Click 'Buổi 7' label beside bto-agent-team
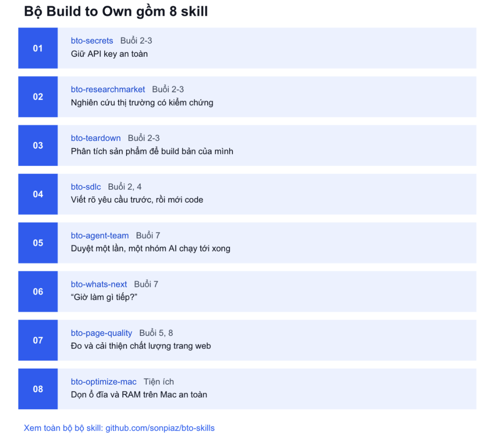This screenshot has width=491, height=448. click(x=148, y=236)
